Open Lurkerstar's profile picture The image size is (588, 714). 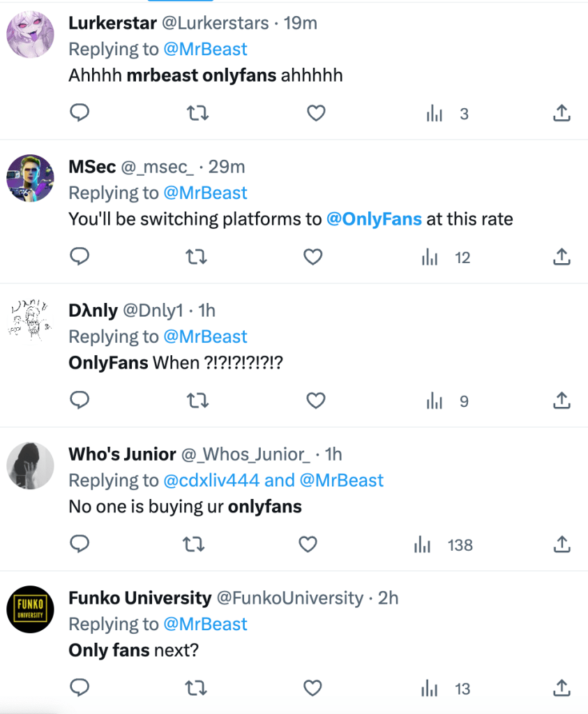(x=30, y=34)
